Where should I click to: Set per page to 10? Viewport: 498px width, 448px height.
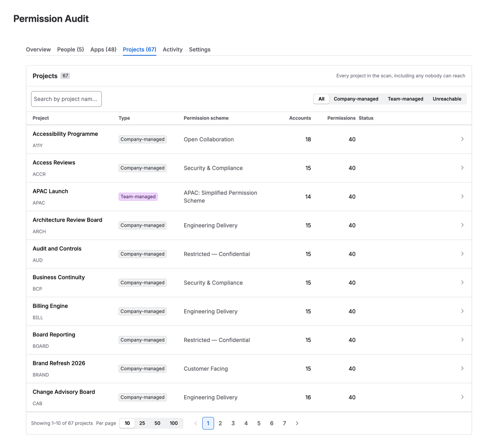[x=127, y=423]
